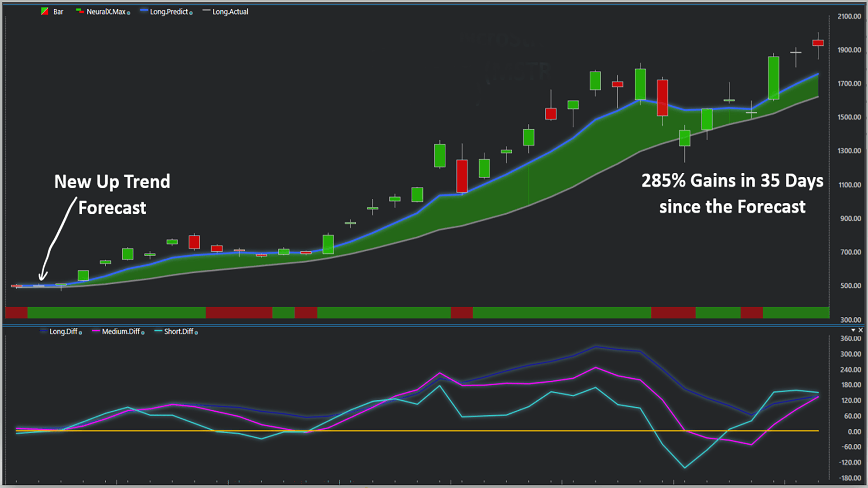Open the lower pane dropdown arrow menu
868x488 pixels.
coord(853,330)
